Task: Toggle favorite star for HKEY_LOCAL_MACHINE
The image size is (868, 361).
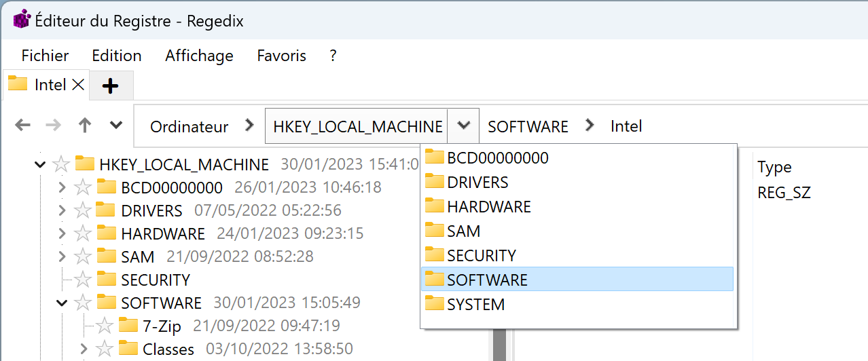Action: click(61, 164)
